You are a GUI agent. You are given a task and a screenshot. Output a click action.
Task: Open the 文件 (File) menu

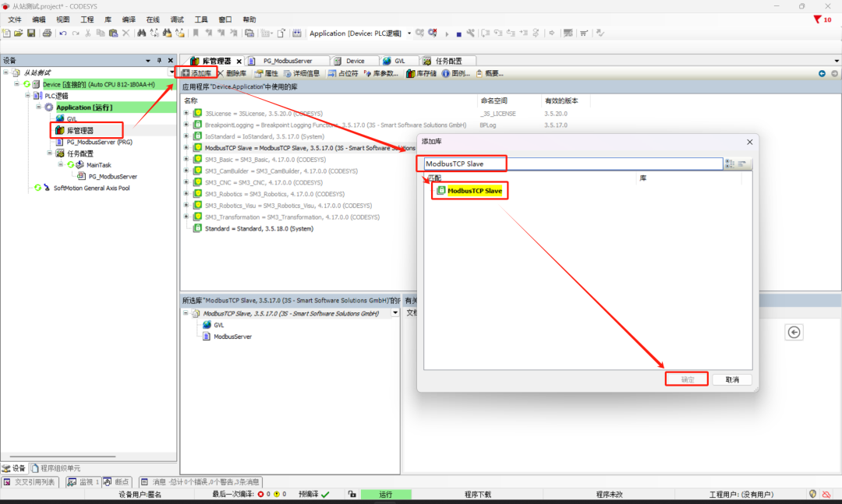(15, 19)
